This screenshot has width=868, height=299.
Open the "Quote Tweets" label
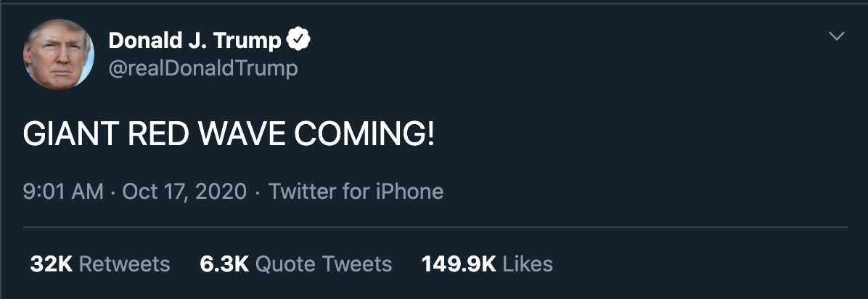point(324,264)
